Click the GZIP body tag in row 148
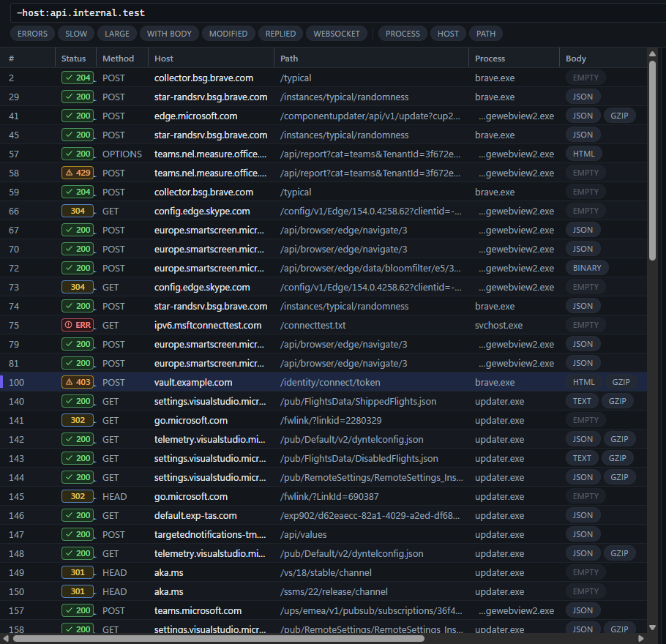Image resolution: width=666 pixels, height=644 pixels. pyautogui.click(x=619, y=553)
